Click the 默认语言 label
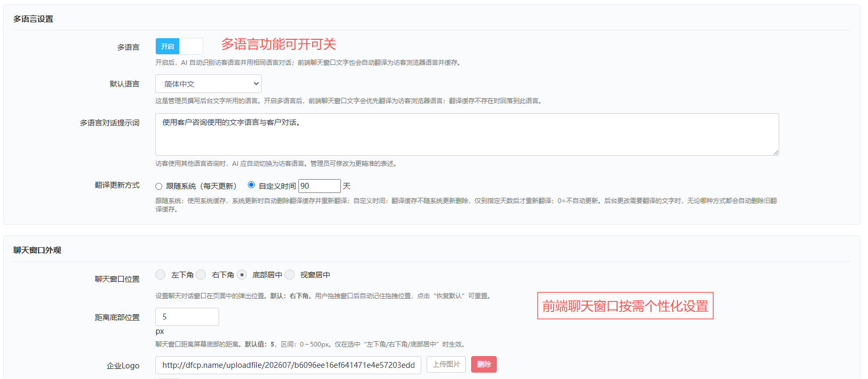The height and width of the screenshot is (379, 868). tap(124, 84)
